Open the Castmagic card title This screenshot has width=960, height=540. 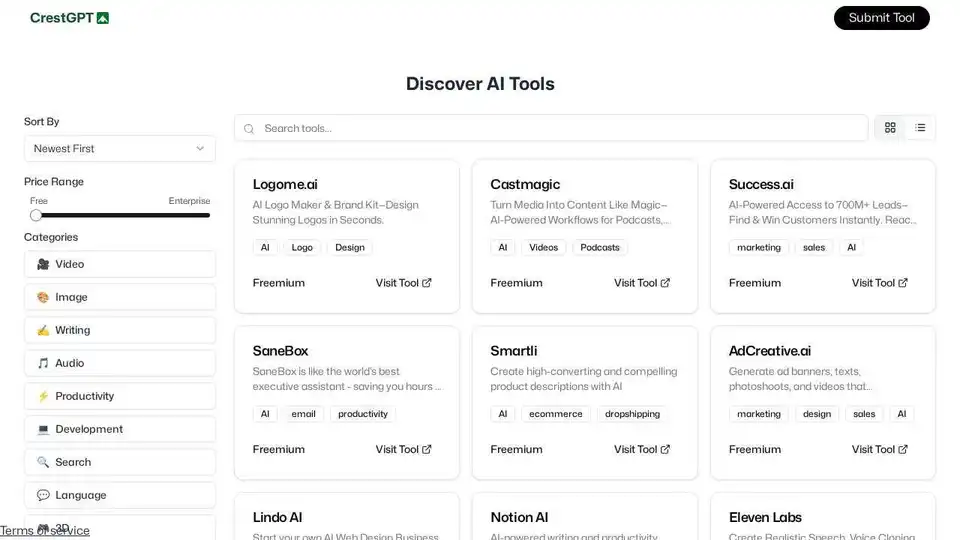tap(525, 184)
